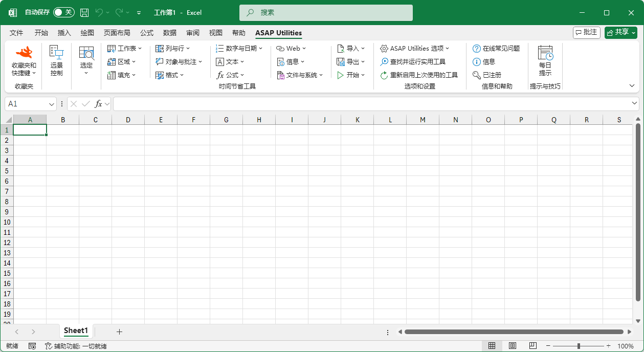Click inside the formula bar
The image size is (644, 352).
click(x=372, y=104)
